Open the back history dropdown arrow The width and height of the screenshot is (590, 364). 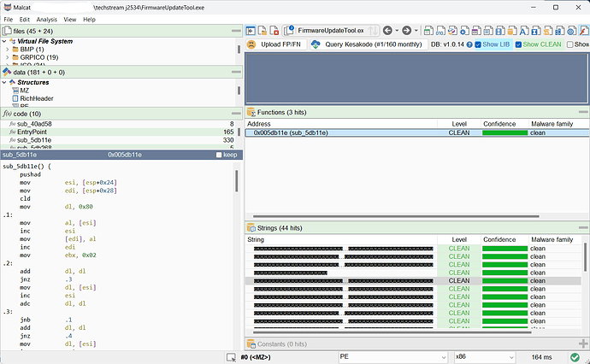tap(397, 31)
